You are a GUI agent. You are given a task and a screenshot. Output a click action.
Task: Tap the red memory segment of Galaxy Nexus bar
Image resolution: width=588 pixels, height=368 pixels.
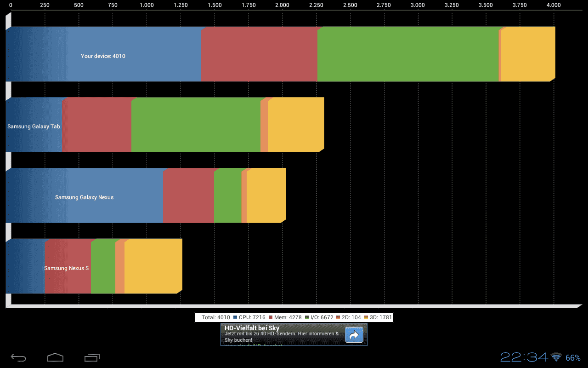pyautogui.click(x=189, y=195)
